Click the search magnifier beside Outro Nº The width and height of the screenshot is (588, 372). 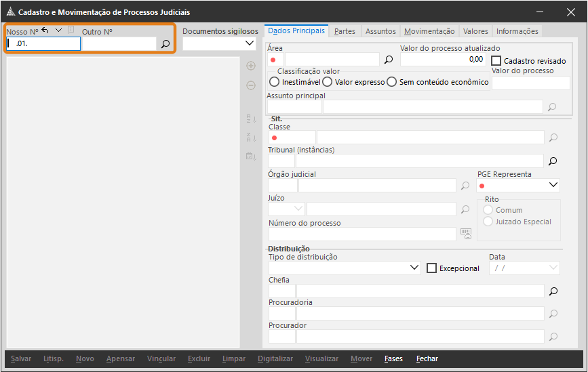(165, 44)
